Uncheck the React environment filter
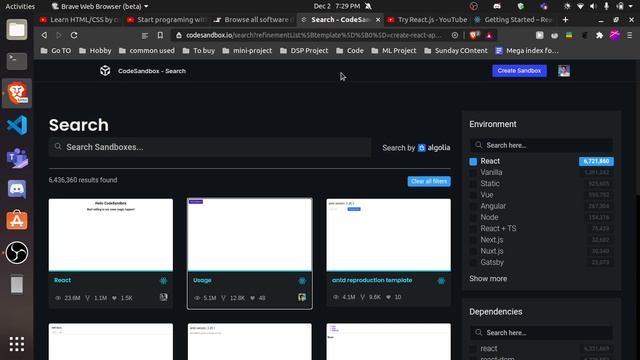The height and width of the screenshot is (360, 640). [473, 161]
